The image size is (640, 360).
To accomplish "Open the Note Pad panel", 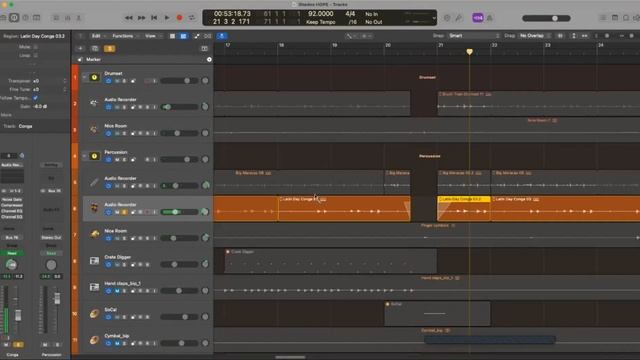I will coord(615,18).
